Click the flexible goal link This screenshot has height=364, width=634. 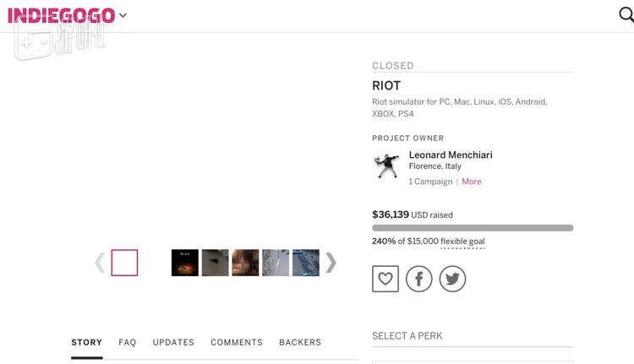click(x=462, y=242)
